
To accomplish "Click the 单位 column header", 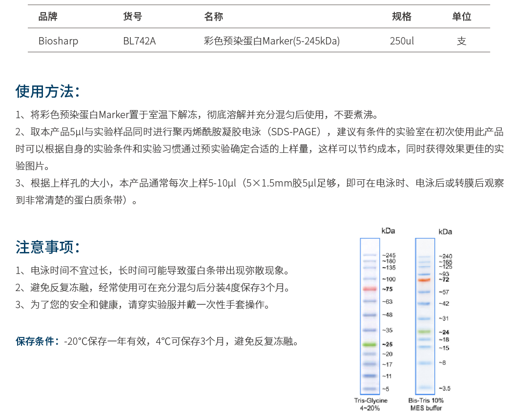I will [461, 16].
